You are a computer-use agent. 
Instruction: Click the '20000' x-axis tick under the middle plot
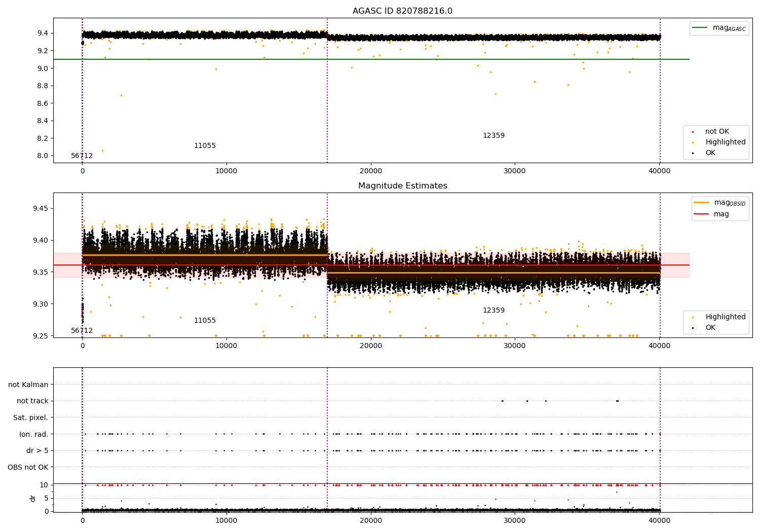coord(371,346)
